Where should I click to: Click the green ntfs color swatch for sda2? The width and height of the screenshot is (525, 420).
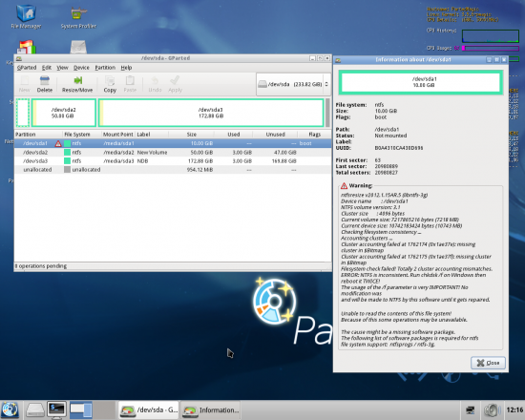[67, 153]
